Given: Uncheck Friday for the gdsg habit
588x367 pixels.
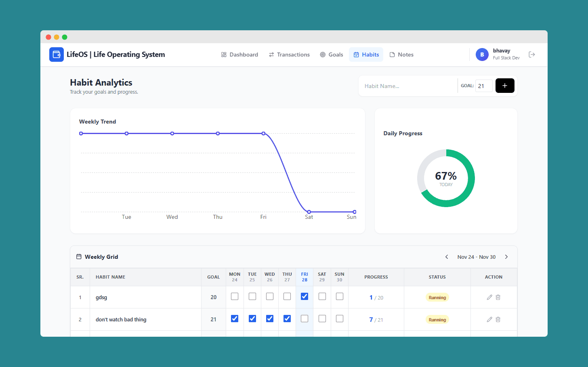Looking at the screenshot, I should coord(304,296).
